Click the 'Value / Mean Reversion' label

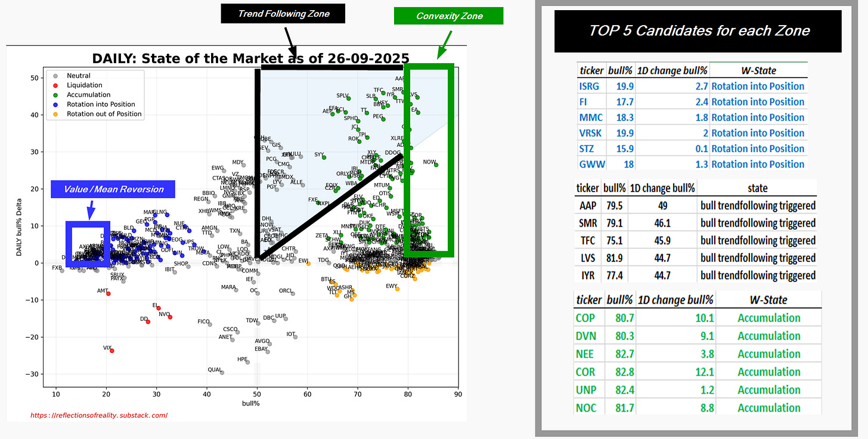click(114, 189)
